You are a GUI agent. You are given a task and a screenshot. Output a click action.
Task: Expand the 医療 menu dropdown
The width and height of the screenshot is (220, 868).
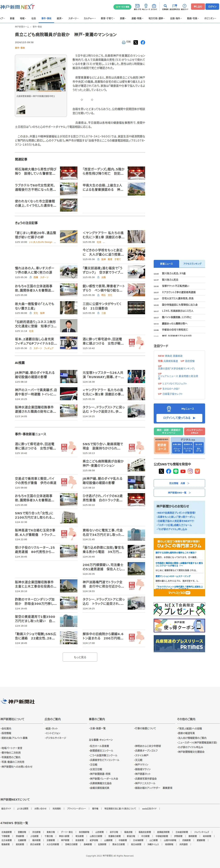click(x=123, y=18)
